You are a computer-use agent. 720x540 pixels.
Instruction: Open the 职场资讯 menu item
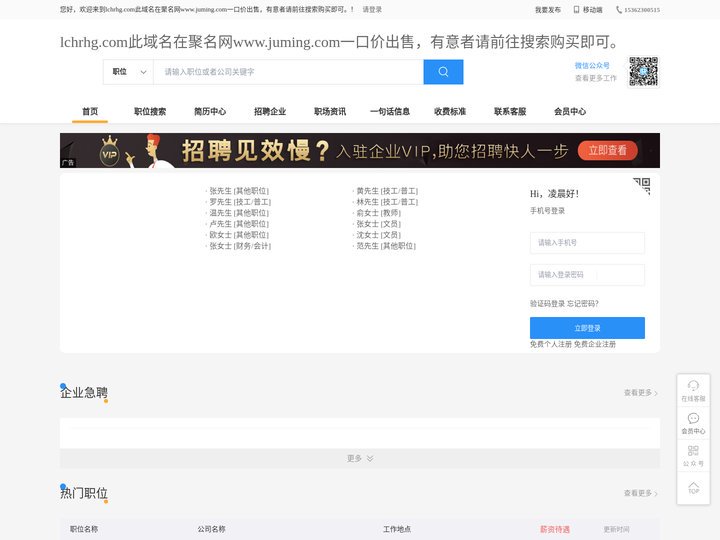(330, 111)
